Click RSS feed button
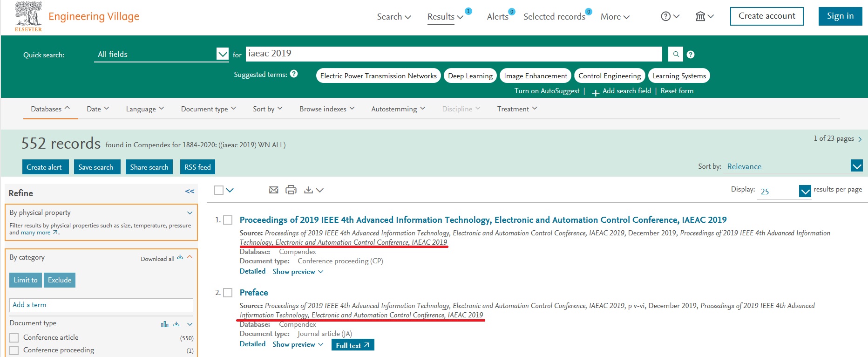The image size is (868, 357). 197,167
